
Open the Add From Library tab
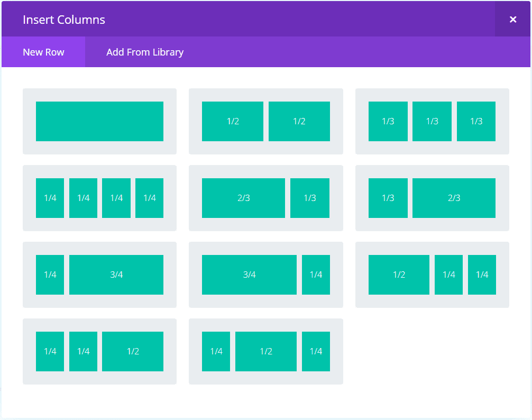(x=145, y=52)
